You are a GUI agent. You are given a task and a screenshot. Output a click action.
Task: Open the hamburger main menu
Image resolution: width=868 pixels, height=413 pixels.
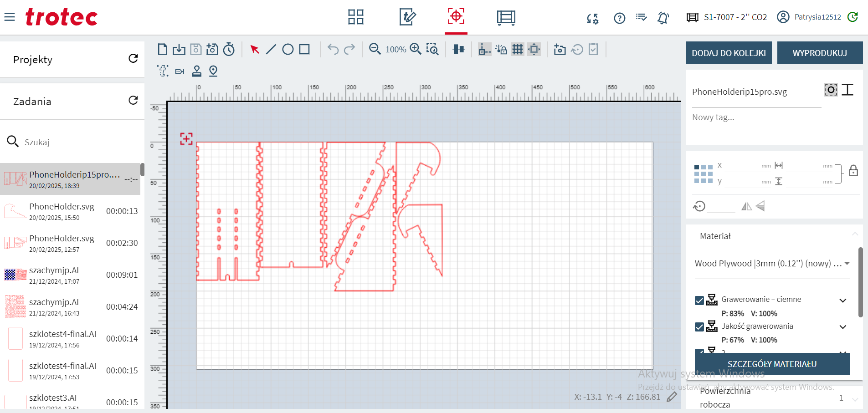pos(10,17)
